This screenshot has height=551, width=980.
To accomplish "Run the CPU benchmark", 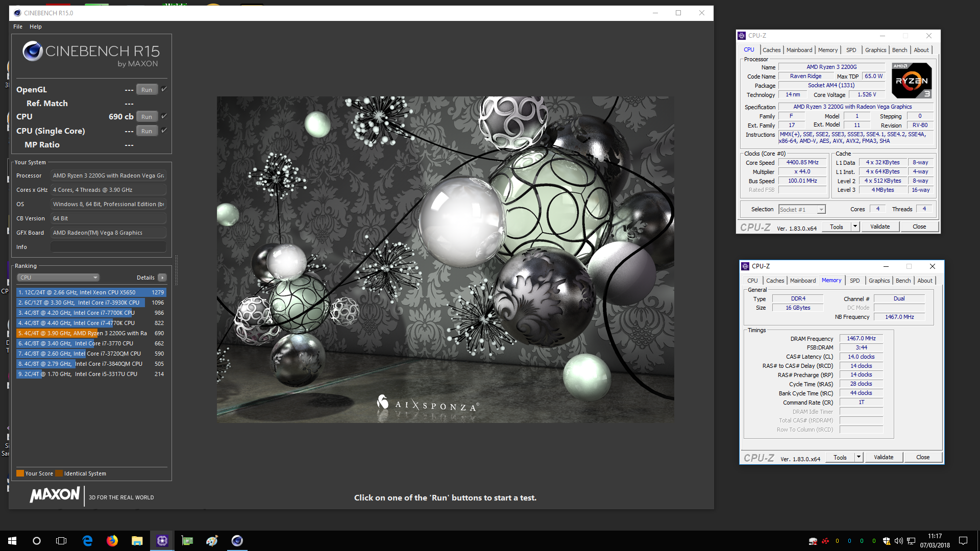I will (147, 117).
